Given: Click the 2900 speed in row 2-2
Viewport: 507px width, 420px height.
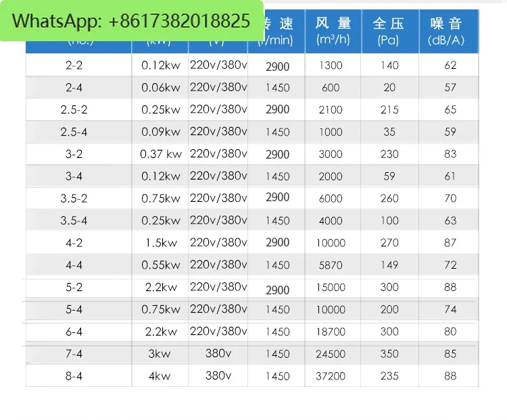Looking at the screenshot, I should pos(277,67).
